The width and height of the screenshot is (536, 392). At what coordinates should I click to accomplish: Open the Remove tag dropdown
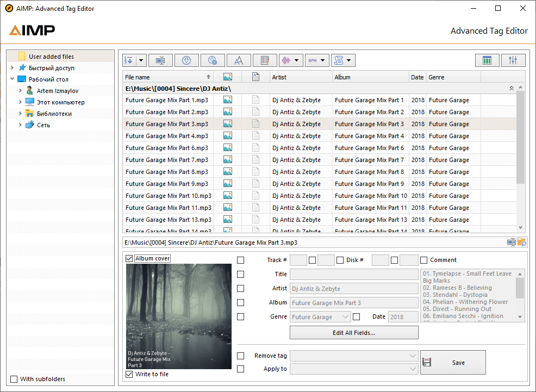(412, 356)
